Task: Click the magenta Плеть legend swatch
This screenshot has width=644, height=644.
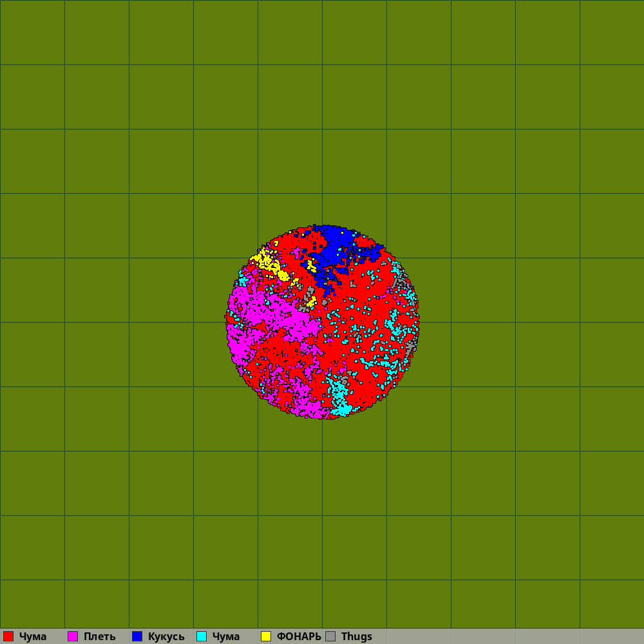Action: (x=73, y=636)
